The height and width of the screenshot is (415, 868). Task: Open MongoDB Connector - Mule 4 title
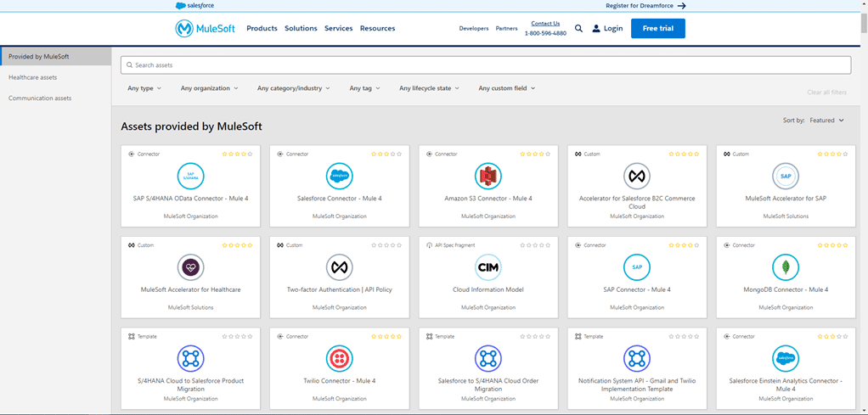pyautogui.click(x=786, y=289)
